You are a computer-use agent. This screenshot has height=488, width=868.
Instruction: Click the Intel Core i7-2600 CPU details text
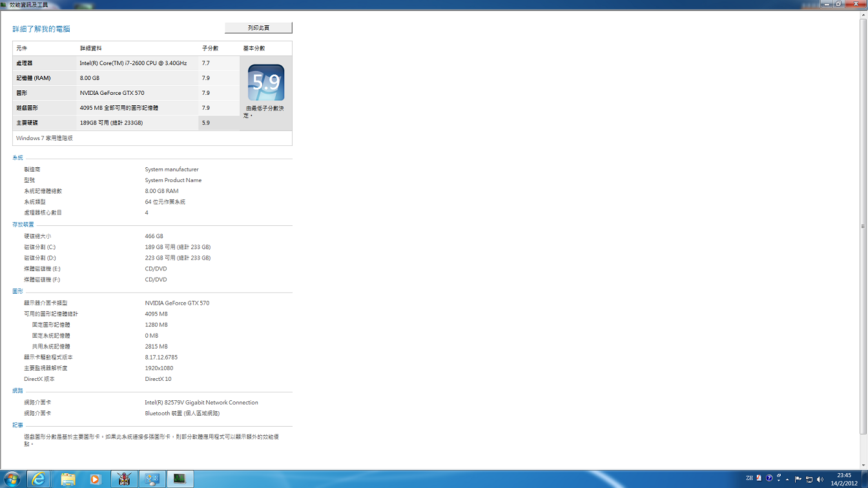point(133,63)
